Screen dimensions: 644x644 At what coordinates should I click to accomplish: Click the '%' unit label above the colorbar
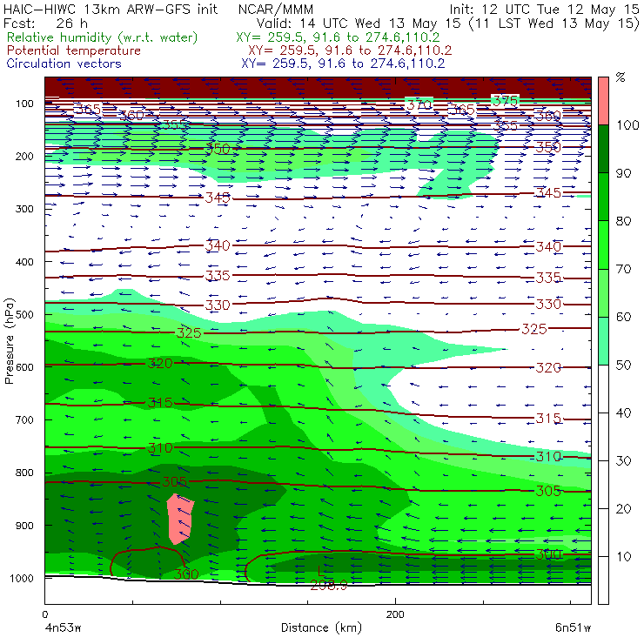point(621,77)
